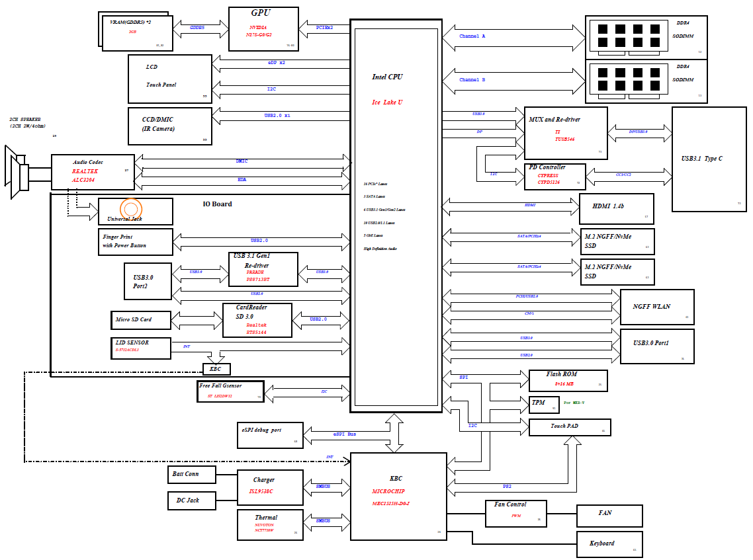This screenshot has width=753, height=560.
Task: Click the Charger ISL9538C block
Action: [270, 487]
